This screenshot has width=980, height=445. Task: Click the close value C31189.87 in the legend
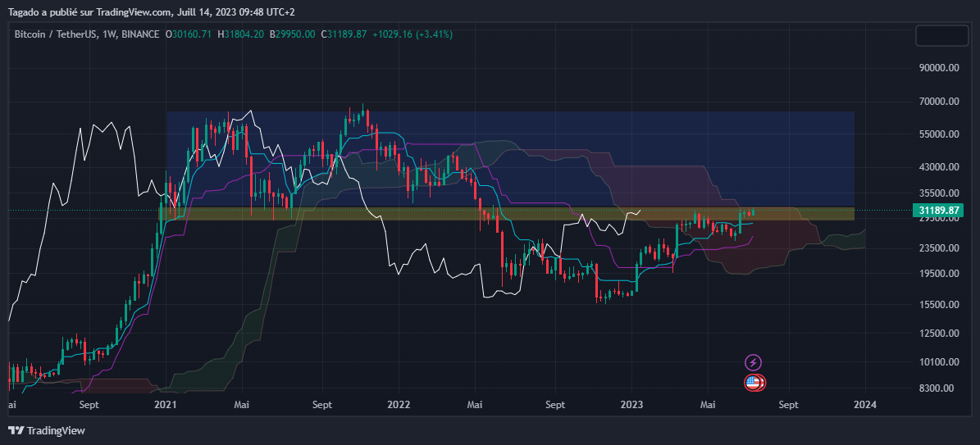(344, 34)
